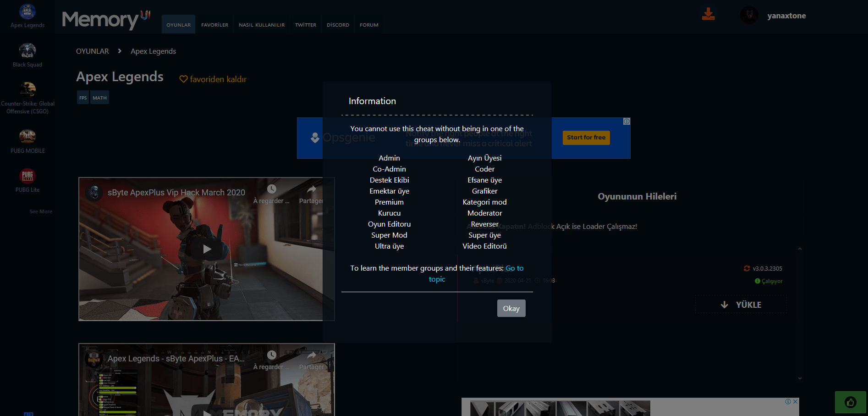
Task: Click the YÜKLE download button
Action: 741,305
